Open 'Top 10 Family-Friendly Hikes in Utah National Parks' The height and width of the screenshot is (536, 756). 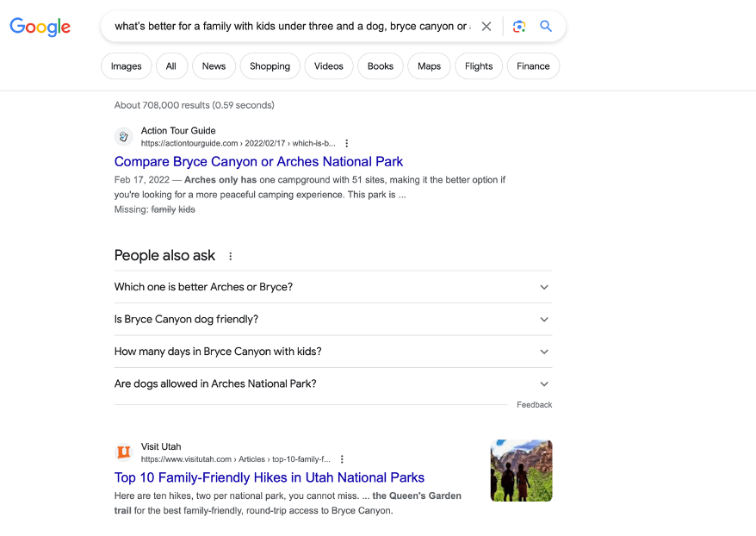(269, 477)
